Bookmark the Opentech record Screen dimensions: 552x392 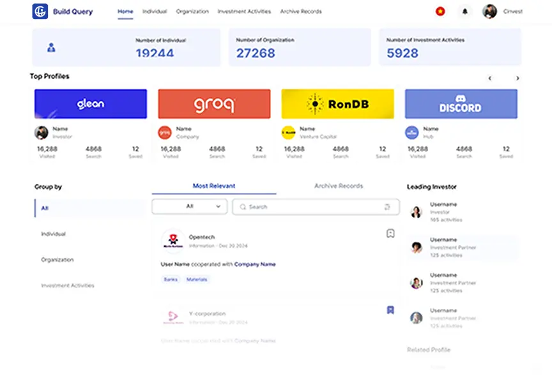point(390,234)
